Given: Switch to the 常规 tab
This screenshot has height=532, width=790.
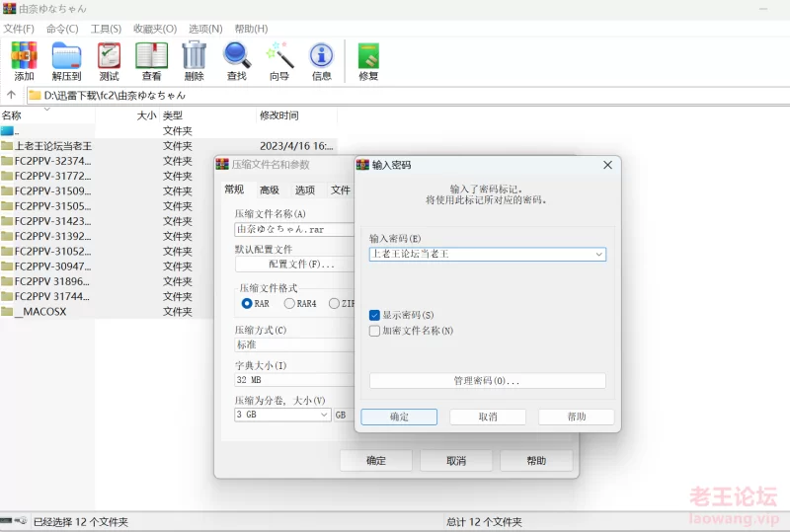Looking at the screenshot, I should tap(234, 190).
